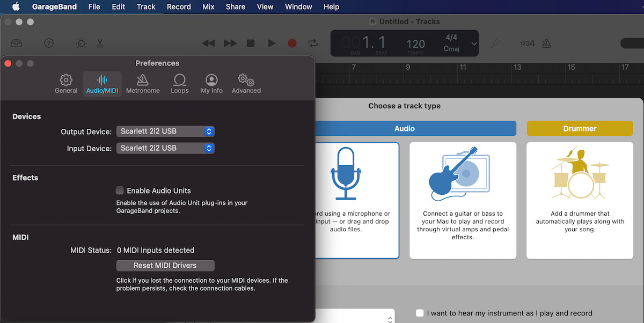This screenshot has height=323, width=644.
Task: Start playback with the Play button
Action: (x=272, y=43)
